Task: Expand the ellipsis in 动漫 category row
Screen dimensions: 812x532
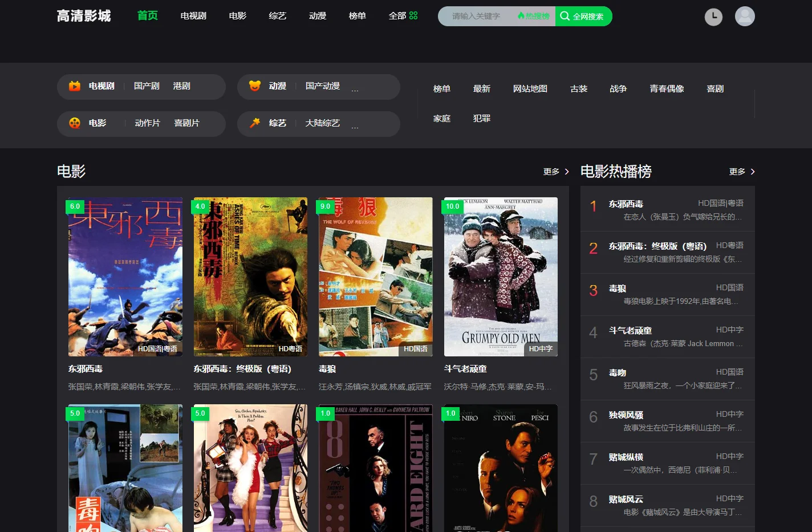Action: pos(355,89)
